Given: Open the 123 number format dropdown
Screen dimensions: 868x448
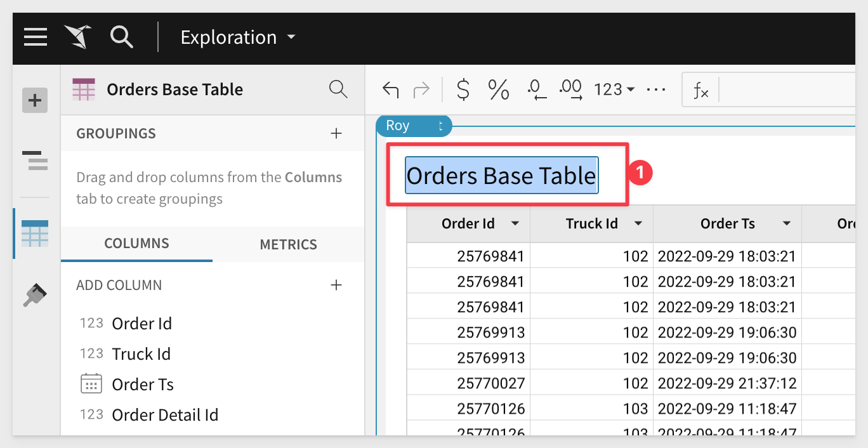Looking at the screenshot, I should click(614, 90).
